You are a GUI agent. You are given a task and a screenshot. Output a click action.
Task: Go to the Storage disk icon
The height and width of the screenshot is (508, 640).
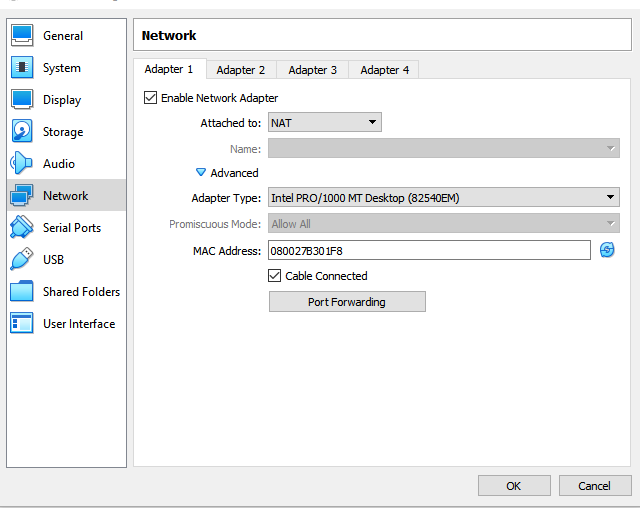coord(22,132)
